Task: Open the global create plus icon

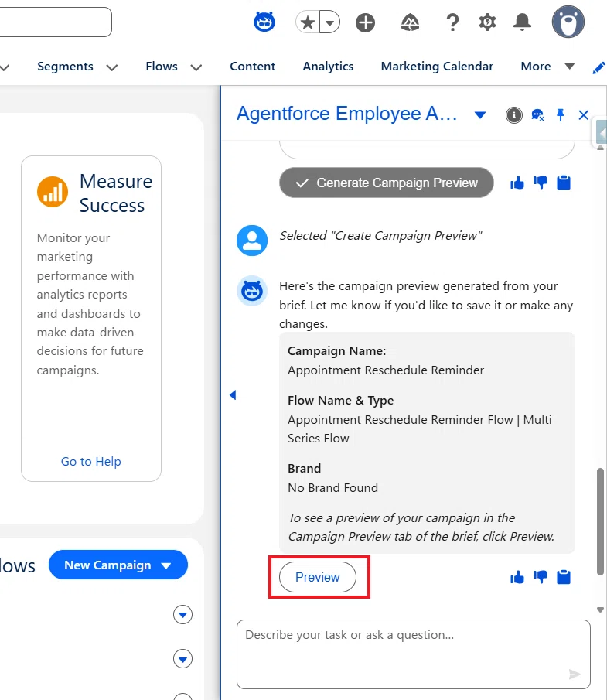Action: click(x=365, y=22)
